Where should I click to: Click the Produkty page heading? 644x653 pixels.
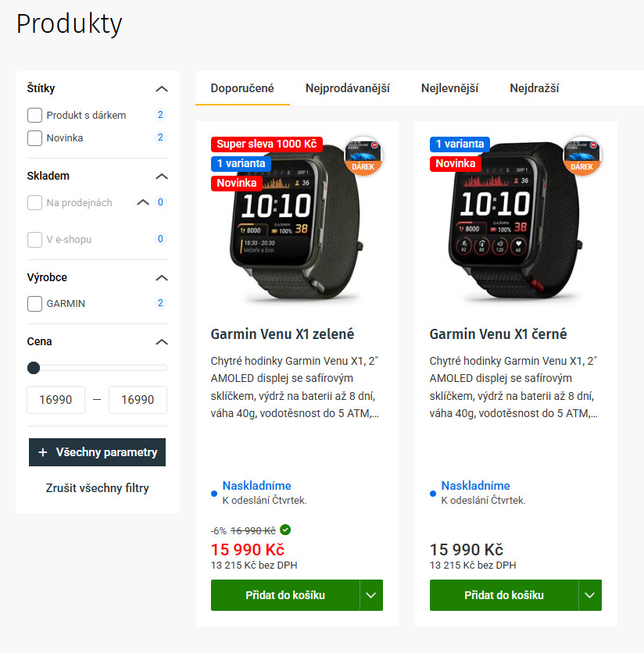(x=70, y=24)
